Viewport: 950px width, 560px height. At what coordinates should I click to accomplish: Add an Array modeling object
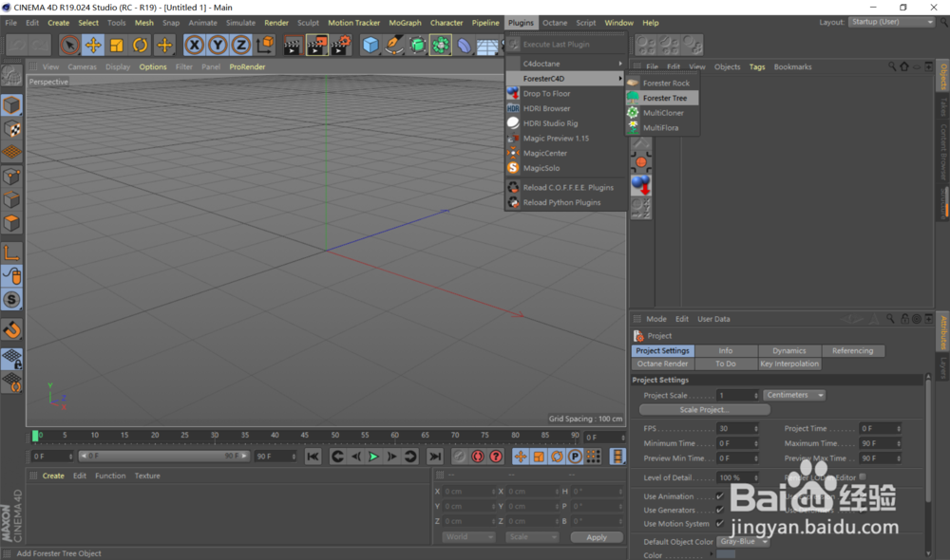pyautogui.click(x=441, y=45)
